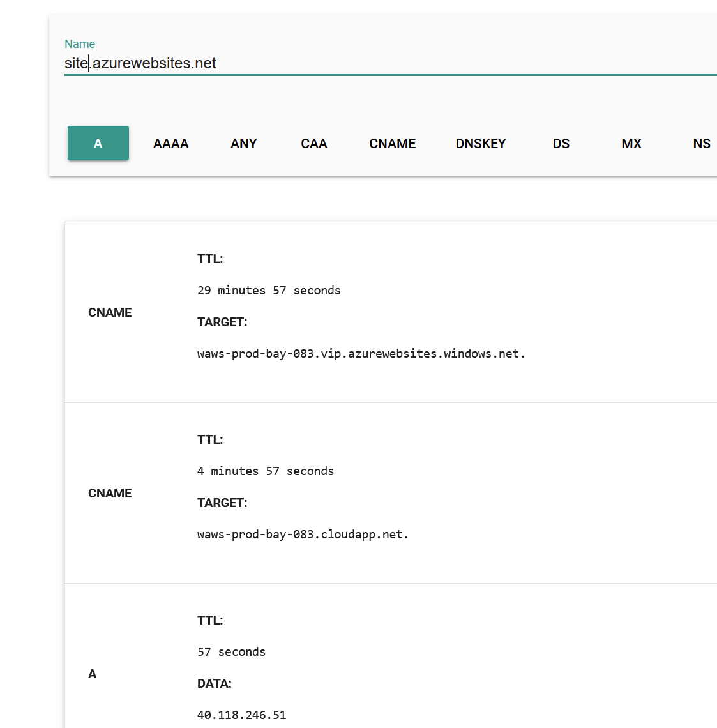Click the first CNAME record type label
The height and width of the screenshot is (728, 717).
[110, 312]
